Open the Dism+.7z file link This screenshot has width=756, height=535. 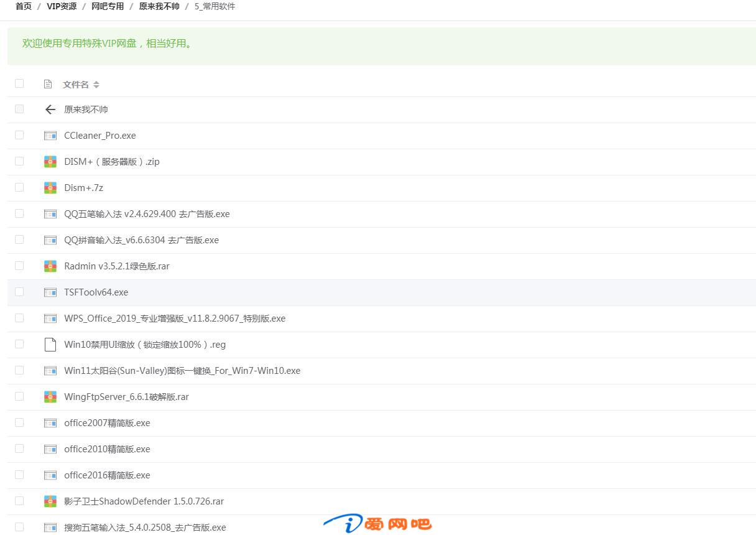pyautogui.click(x=84, y=188)
